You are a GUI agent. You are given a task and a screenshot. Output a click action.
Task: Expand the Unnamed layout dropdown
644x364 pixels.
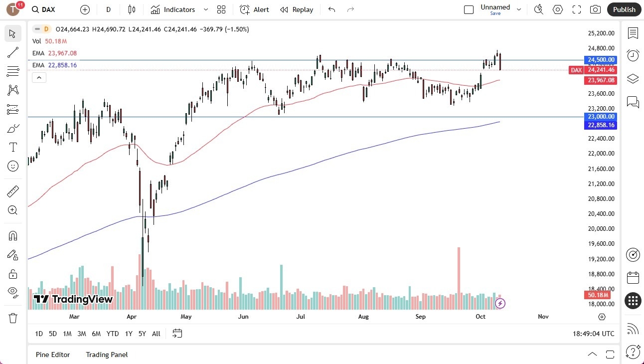point(519,8)
